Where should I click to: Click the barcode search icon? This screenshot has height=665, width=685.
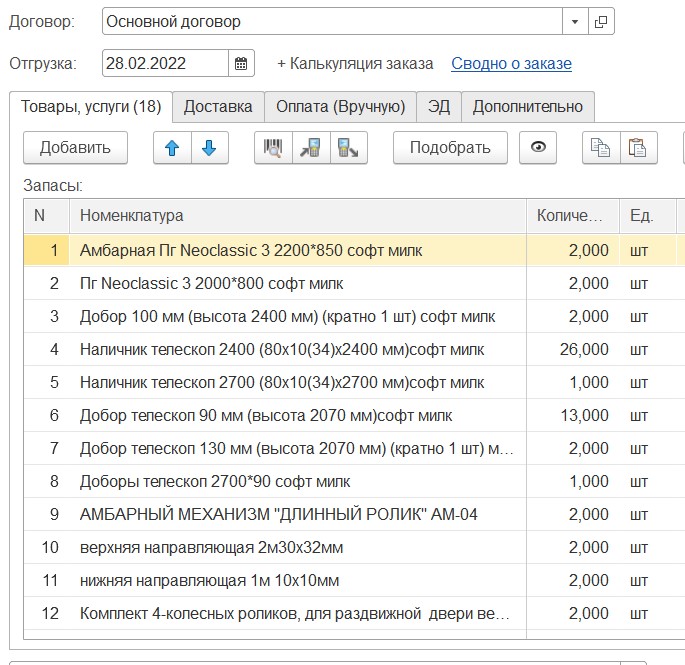273,148
